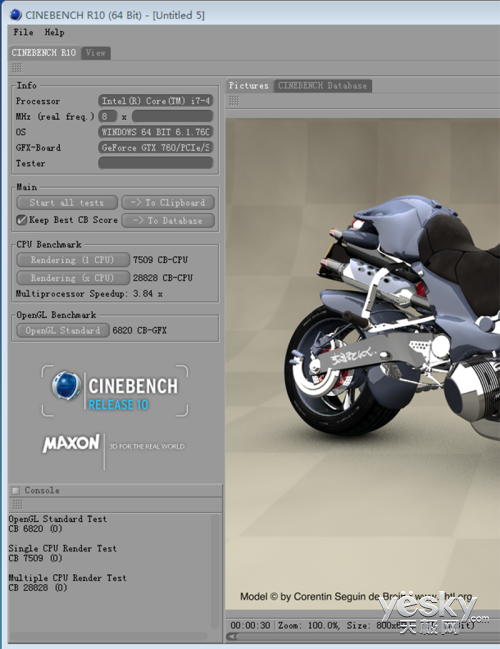Image resolution: width=500 pixels, height=649 pixels.
Task: Click the console horizontal scrollbar
Action: pyautogui.click(x=108, y=636)
